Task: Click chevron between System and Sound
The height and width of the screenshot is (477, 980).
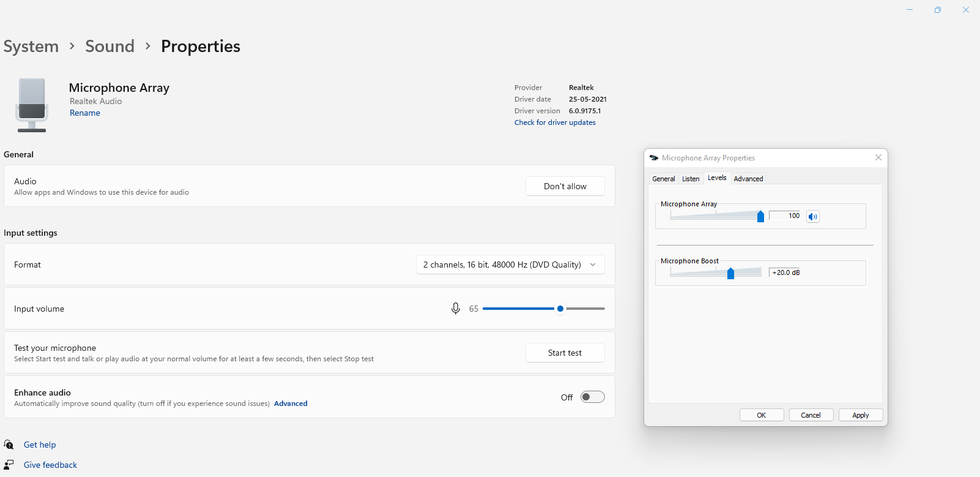Action: [72, 46]
